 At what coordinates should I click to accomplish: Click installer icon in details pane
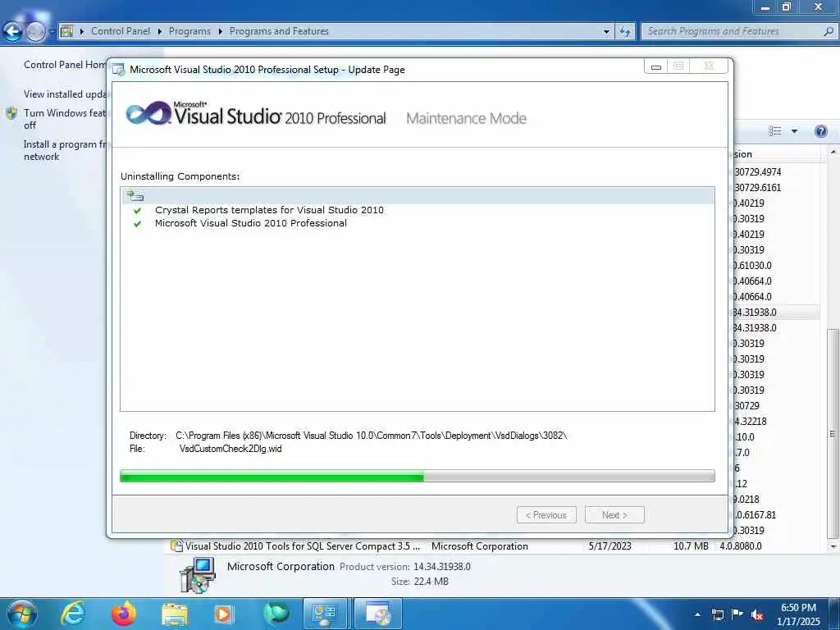pyautogui.click(x=197, y=574)
